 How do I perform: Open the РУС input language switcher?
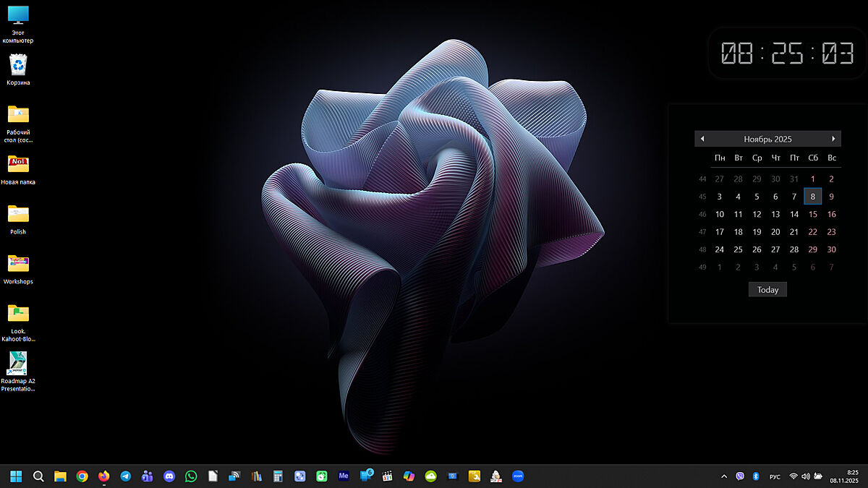[775, 476]
